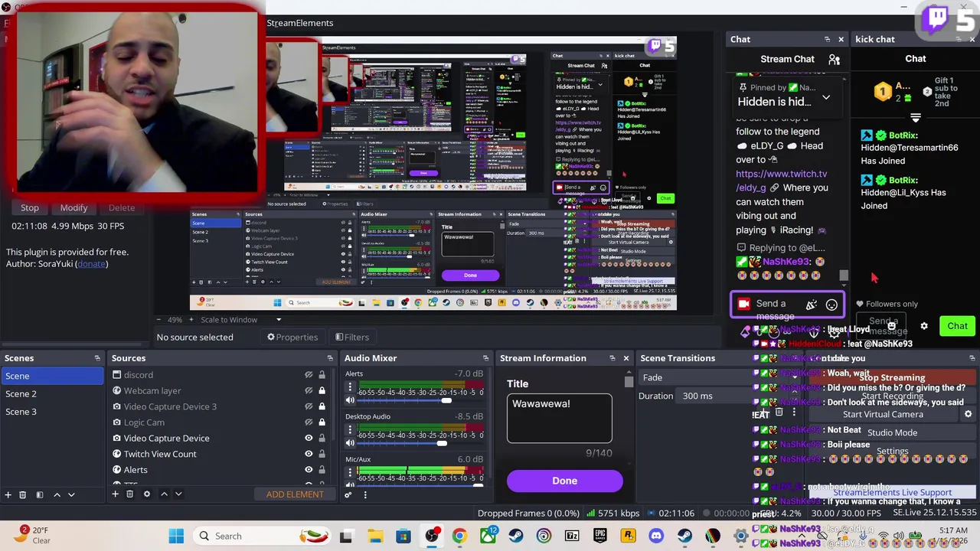Open Windows Start menu
This screenshot has width=980, height=551.
click(x=176, y=536)
